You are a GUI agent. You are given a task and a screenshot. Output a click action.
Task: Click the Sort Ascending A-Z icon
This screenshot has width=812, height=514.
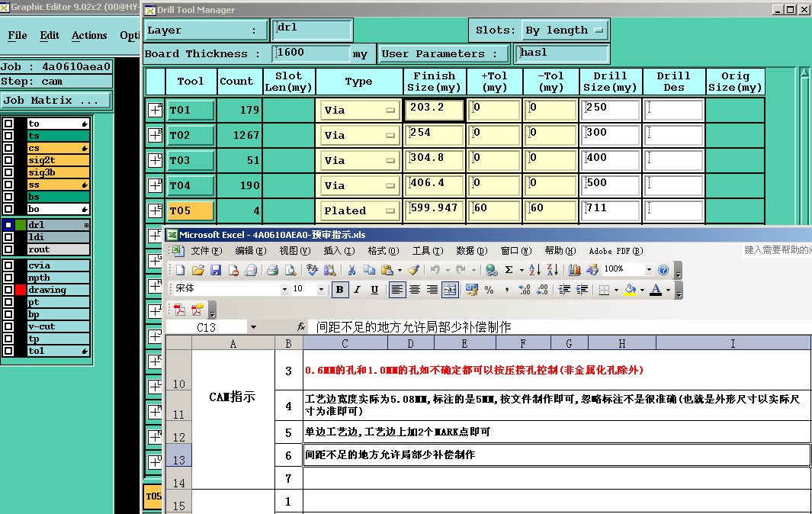point(535,270)
